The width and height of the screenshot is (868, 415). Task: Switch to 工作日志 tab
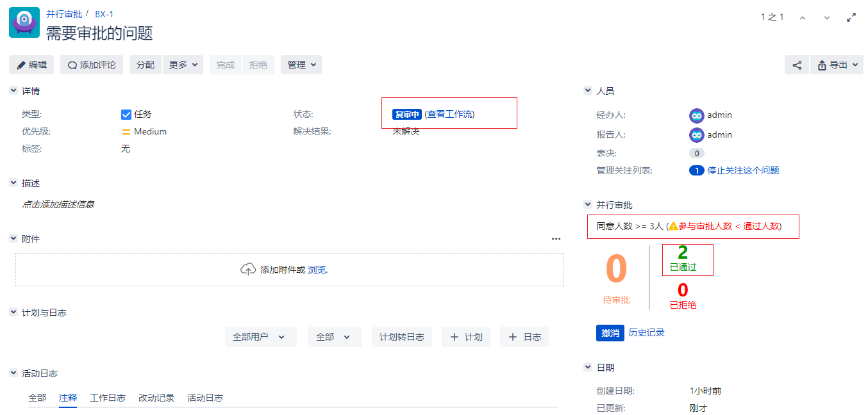(x=108, y=398)
